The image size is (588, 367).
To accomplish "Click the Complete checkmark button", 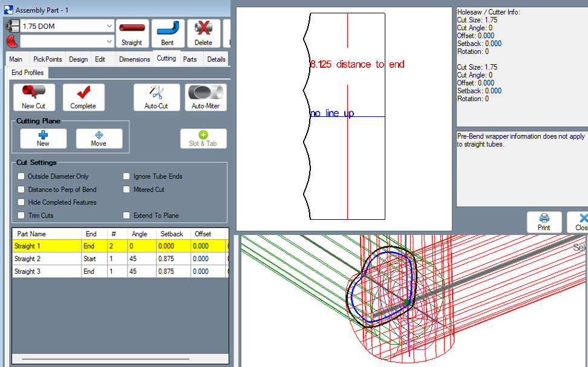I will click(x=83, y=97).
